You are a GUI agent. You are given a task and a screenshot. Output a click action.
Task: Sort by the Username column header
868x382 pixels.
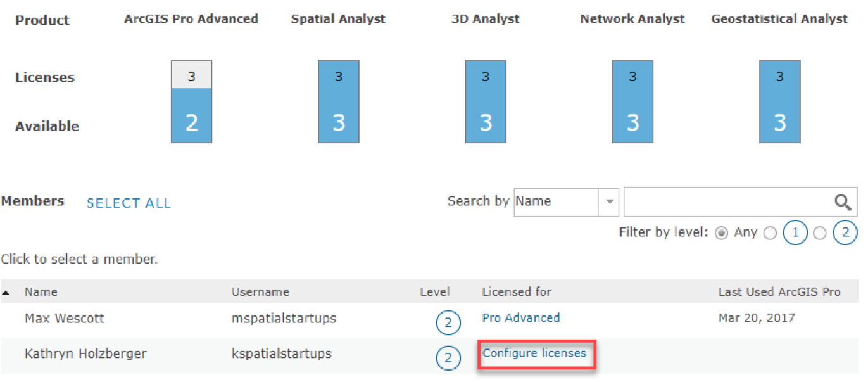260,292
